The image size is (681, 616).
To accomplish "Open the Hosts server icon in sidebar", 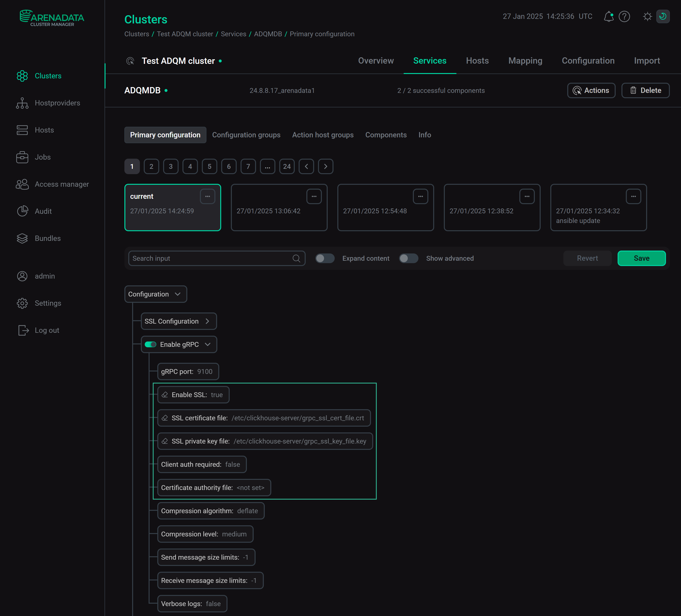I will [x=22, y=130].
